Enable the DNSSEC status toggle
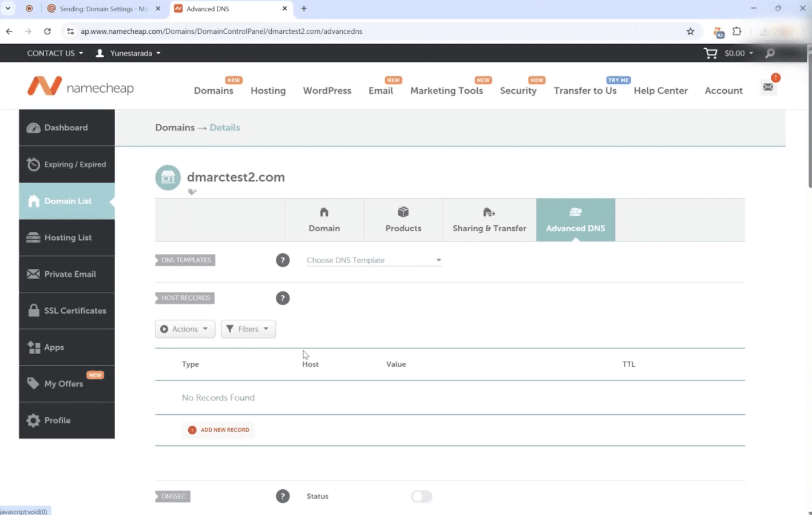Screen dimensions: 812x515 pos(421,496)
